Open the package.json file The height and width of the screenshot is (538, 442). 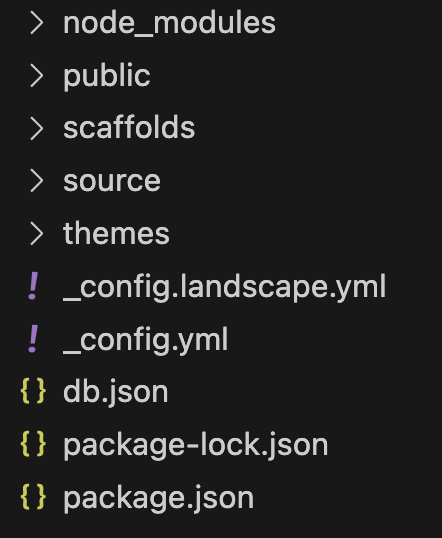pyautogui.click(x=159, y=498)
